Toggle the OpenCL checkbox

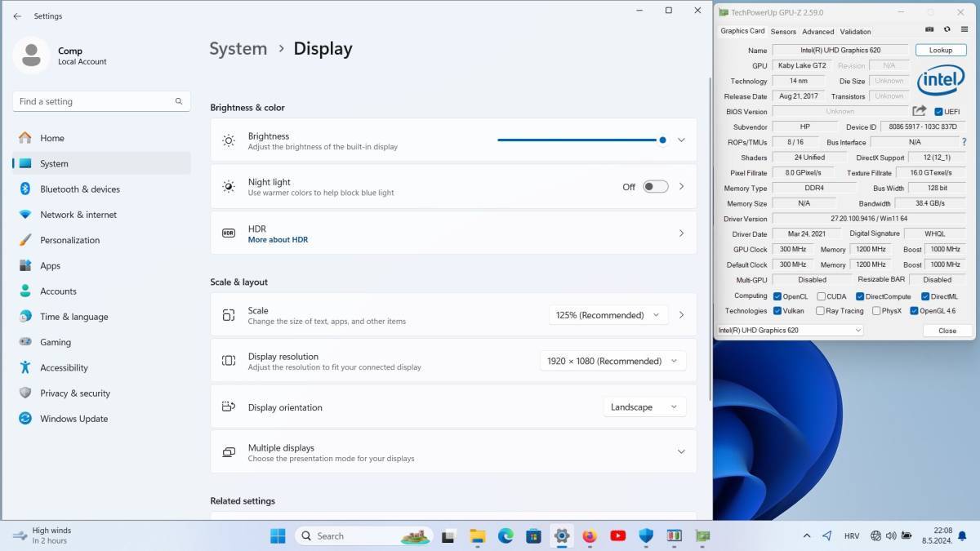point(777,296)
